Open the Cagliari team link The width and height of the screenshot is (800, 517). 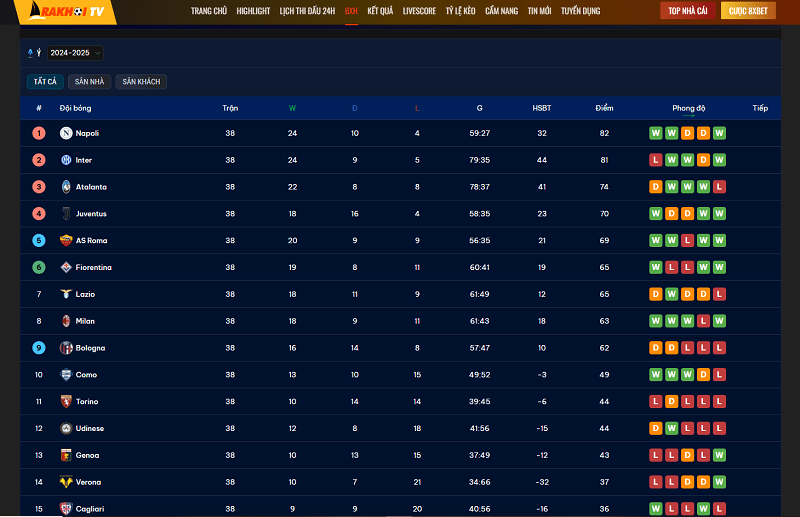click(x=90, y=509)
